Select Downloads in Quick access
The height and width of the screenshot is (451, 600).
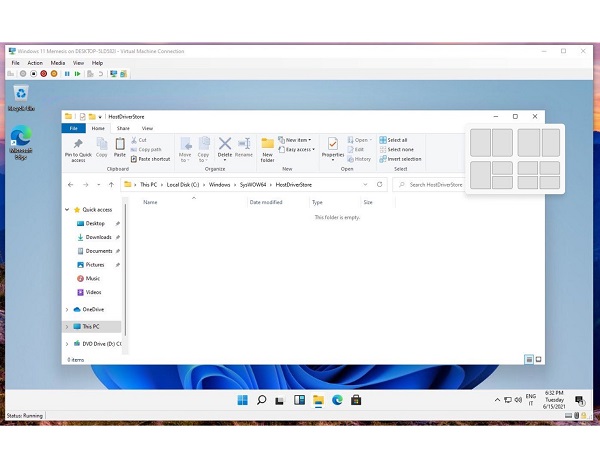point(98,237)
